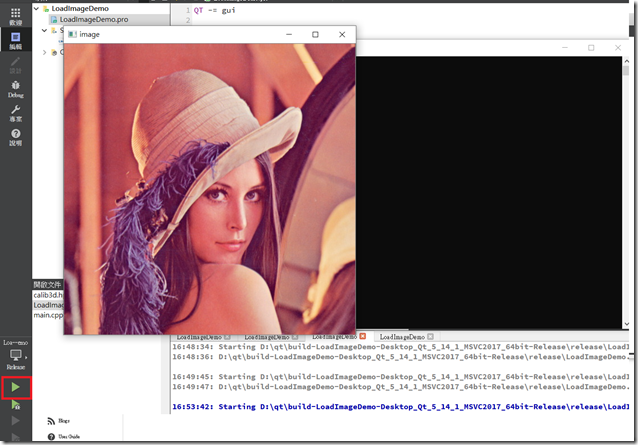Click the User Guide question-mark icon
638x445 pixels.
point(51,436)
